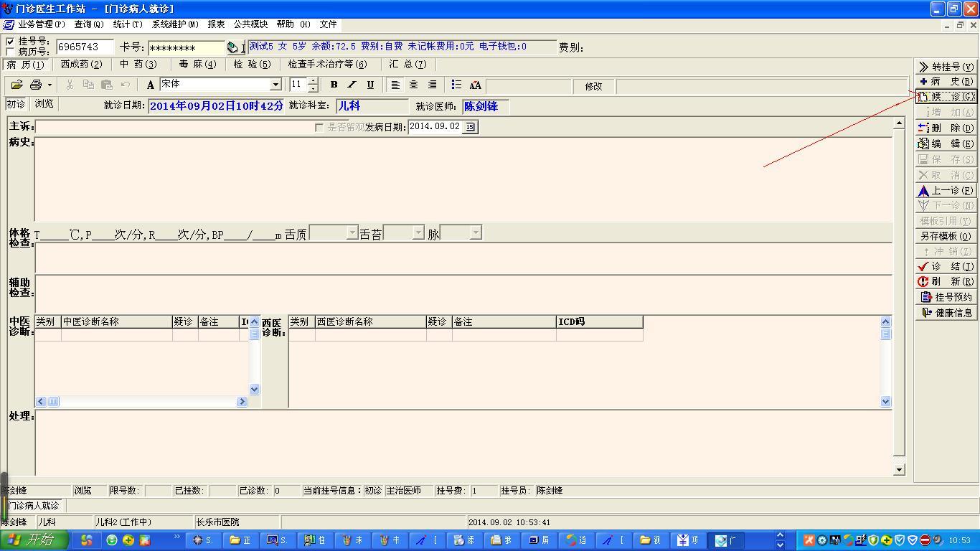
Task: Open the 业务管理(P) menu
Action: (x=42, y=24)
